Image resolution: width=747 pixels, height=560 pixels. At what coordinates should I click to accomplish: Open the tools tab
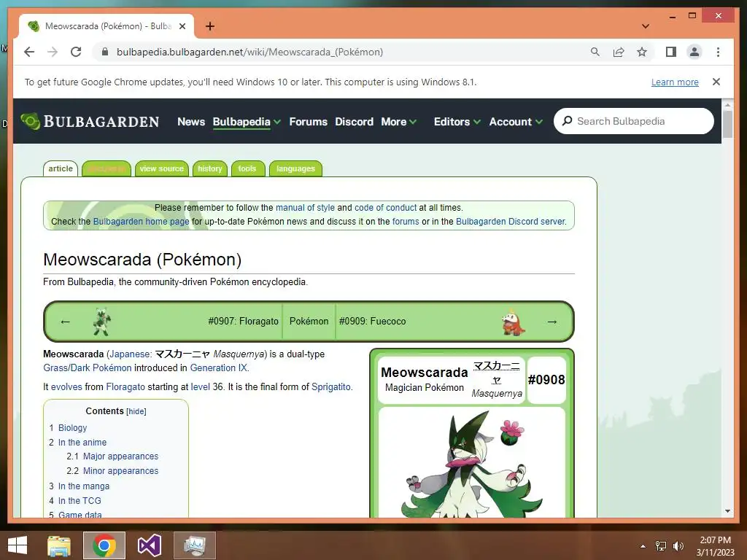click(247, 168)
